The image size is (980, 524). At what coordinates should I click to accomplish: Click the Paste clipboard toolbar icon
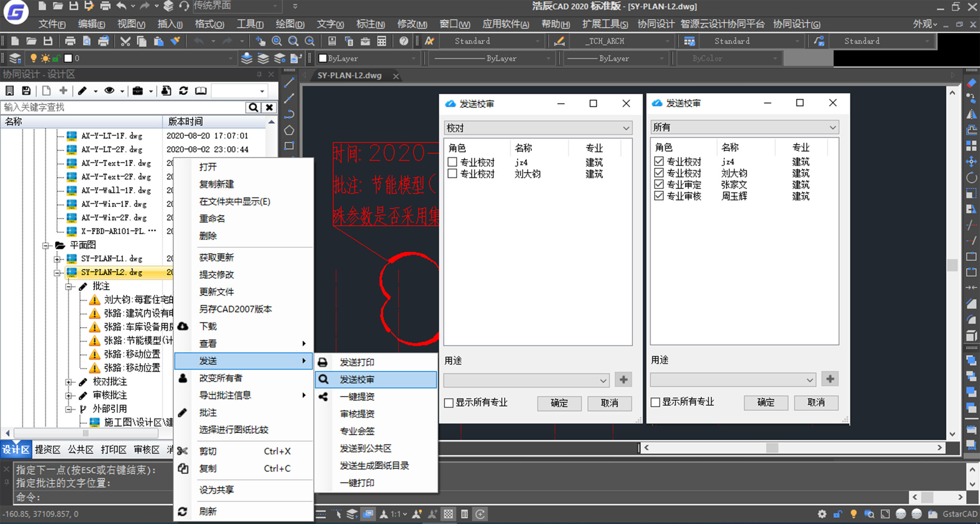tap(158, 41)
